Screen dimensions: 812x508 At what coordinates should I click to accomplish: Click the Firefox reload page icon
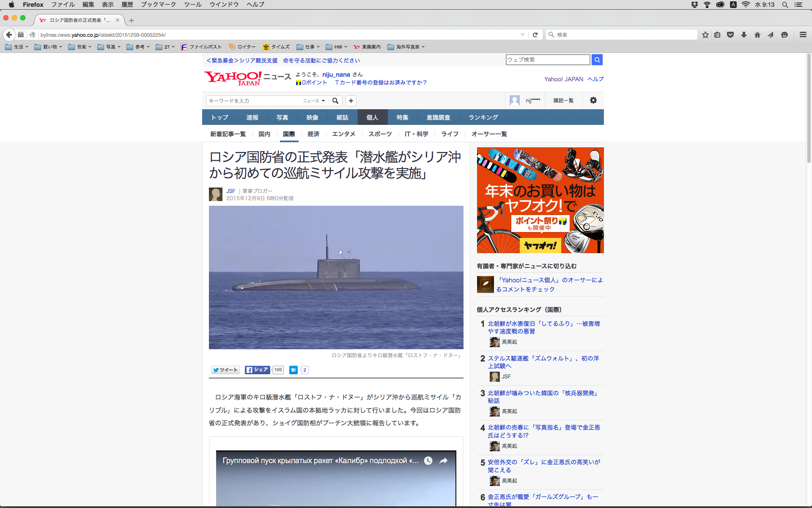pos(535,35)
